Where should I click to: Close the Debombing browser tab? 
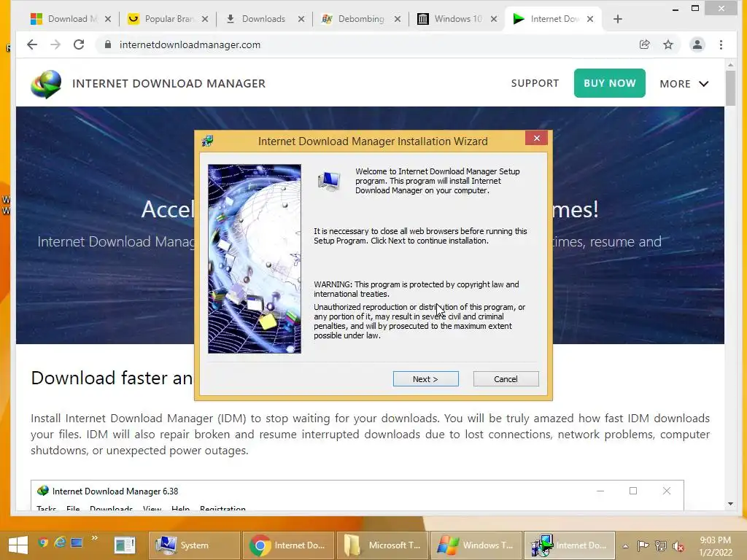pyautogui.click(x=398, y=19)
